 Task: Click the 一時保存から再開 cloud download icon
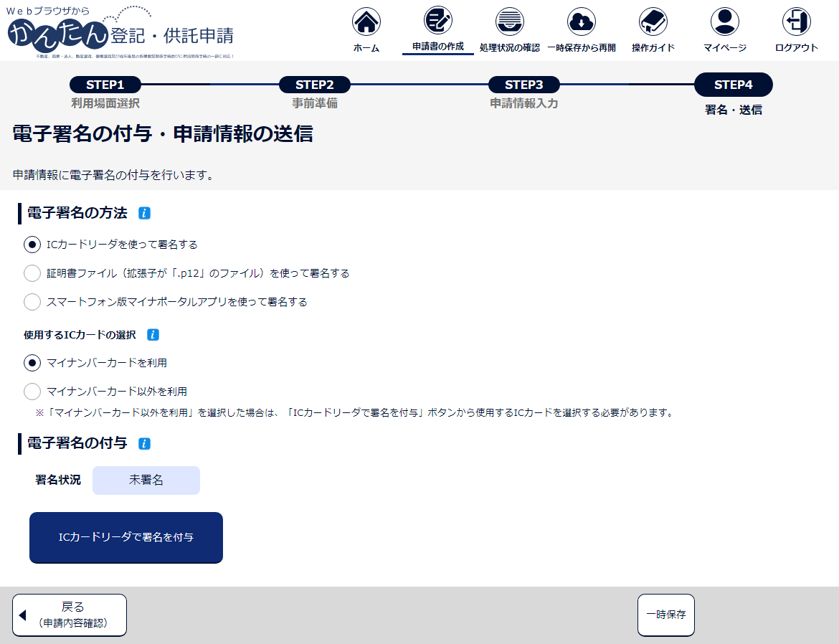581,22
